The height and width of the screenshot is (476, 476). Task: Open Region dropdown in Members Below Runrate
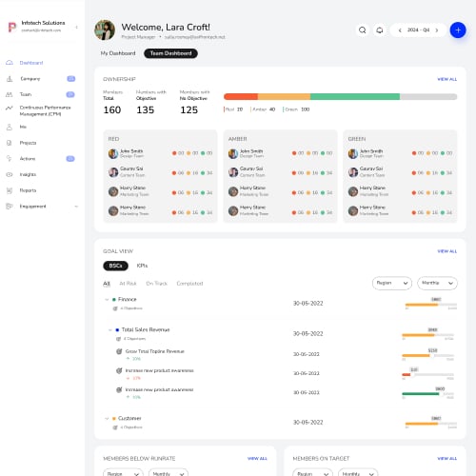123,472
